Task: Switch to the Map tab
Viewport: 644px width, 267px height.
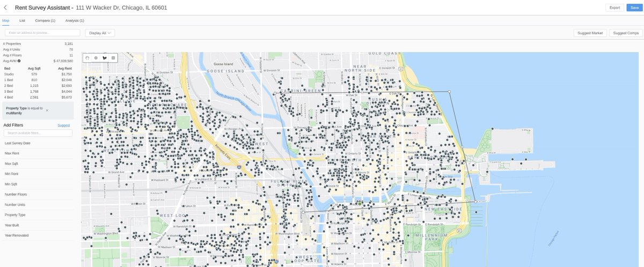Action: click(x=5, y=20)
